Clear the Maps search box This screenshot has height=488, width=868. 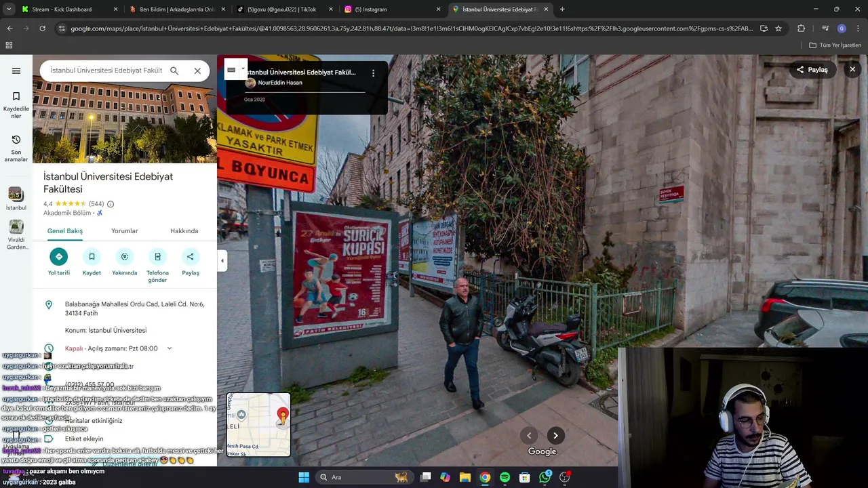pyautogui.click(x=197, y=70)
